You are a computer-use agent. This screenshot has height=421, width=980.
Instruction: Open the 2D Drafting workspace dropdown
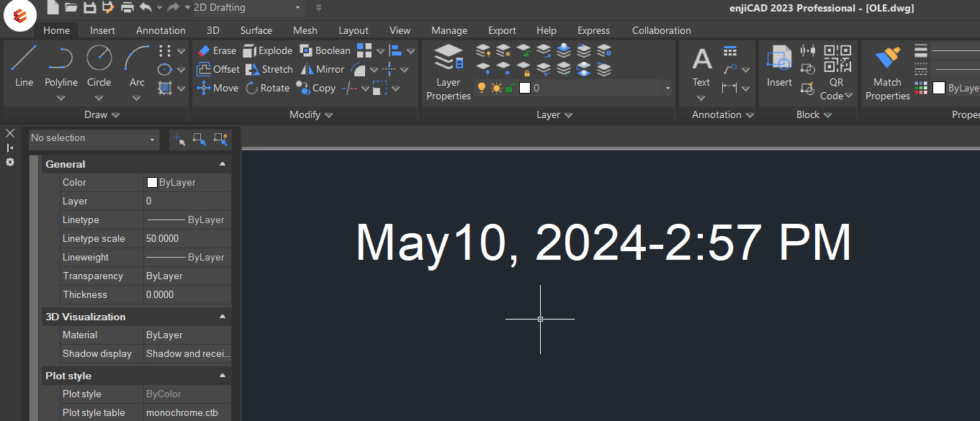click(246, 8)
